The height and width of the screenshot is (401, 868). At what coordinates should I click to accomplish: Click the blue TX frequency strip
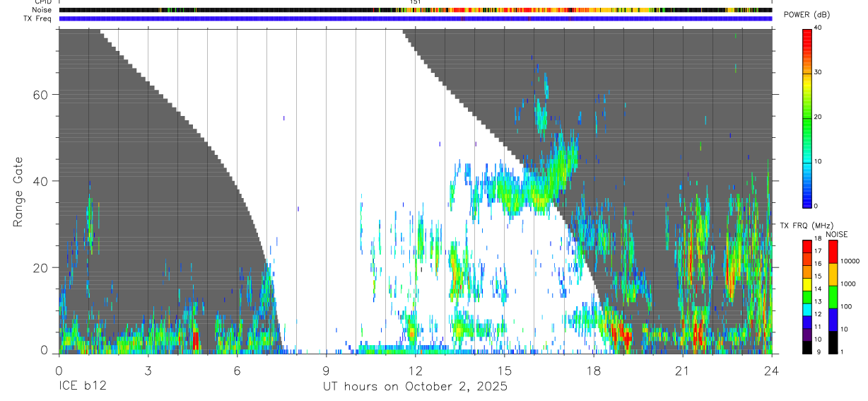tap(416, 18)
